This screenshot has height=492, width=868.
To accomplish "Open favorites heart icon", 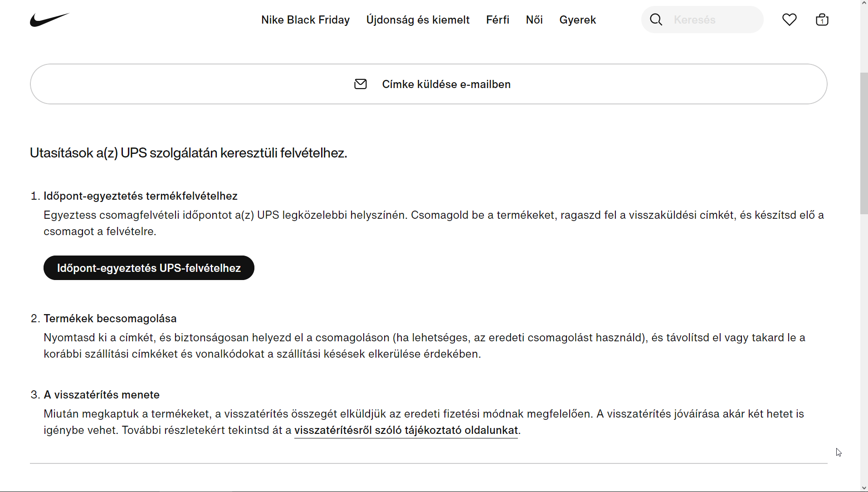I will [x=789, y=20].
